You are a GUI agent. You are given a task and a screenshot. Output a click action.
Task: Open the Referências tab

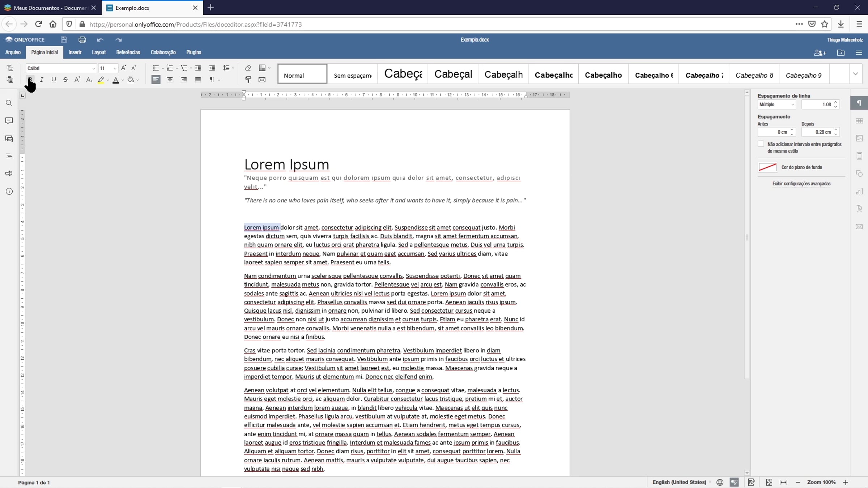tap(128, 52)
